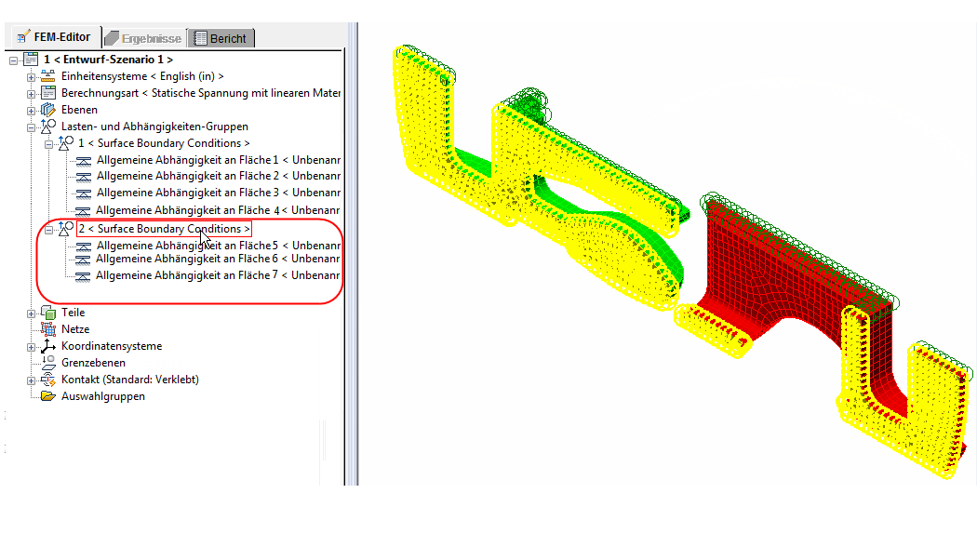The width and height of the screenshot is (977, 560).
Task: Click constraint icon for Fläche 1
Action: (x=83, y=161)
